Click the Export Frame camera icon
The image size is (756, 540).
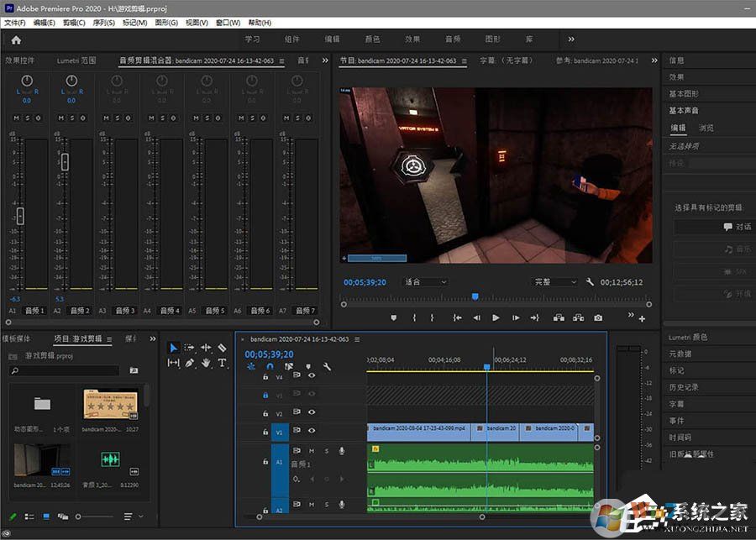tap(597, 317)
